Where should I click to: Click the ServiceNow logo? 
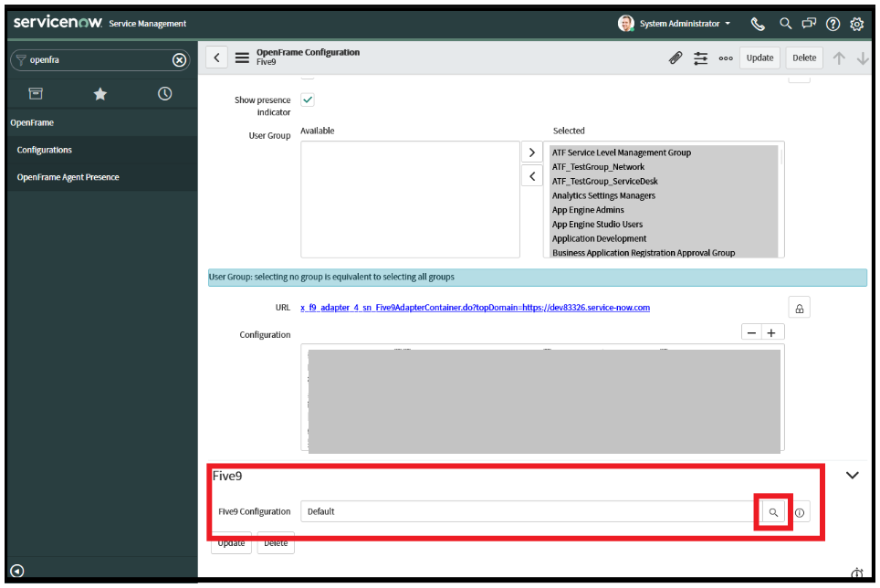pyautogui.click(x=58, y=23)
